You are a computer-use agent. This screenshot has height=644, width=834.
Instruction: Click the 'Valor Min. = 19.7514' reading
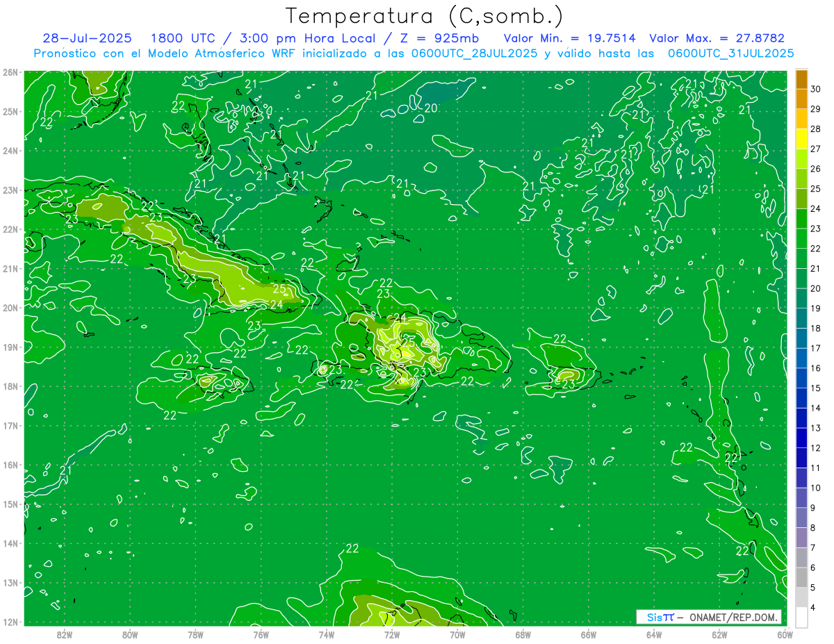point(569,38)
